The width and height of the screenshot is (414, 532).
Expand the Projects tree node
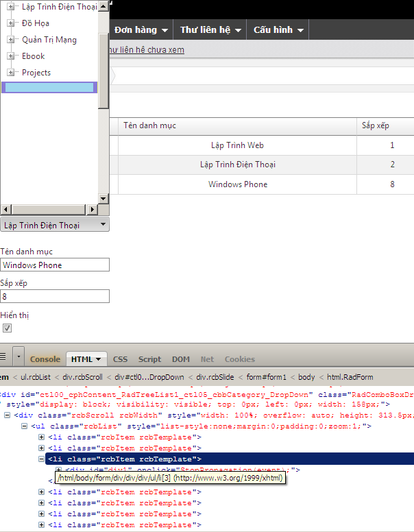pyautogui.click(x=10, y=72)
